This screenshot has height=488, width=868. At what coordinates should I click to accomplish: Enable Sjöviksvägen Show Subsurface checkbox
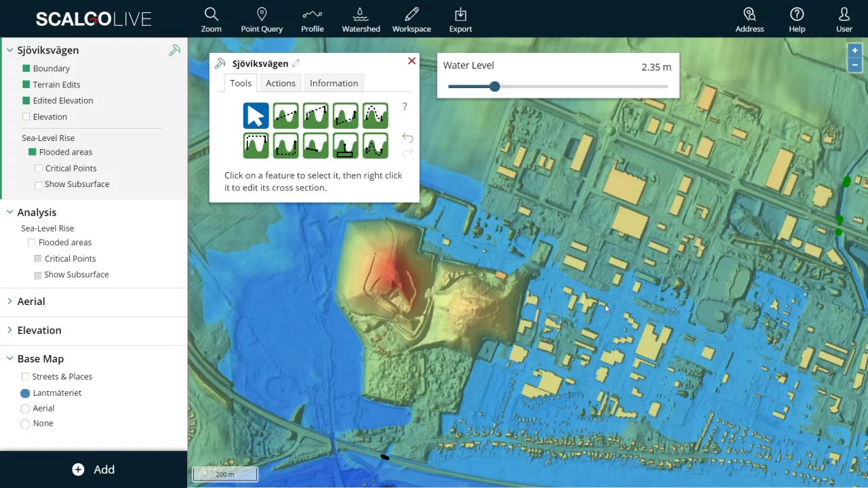39,184
